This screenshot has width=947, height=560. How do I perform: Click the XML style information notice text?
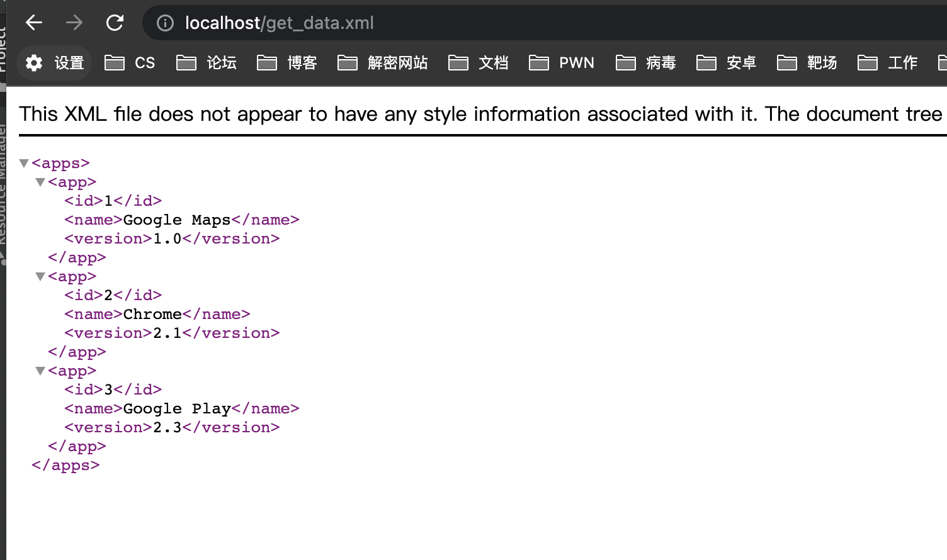pos(482,114)
